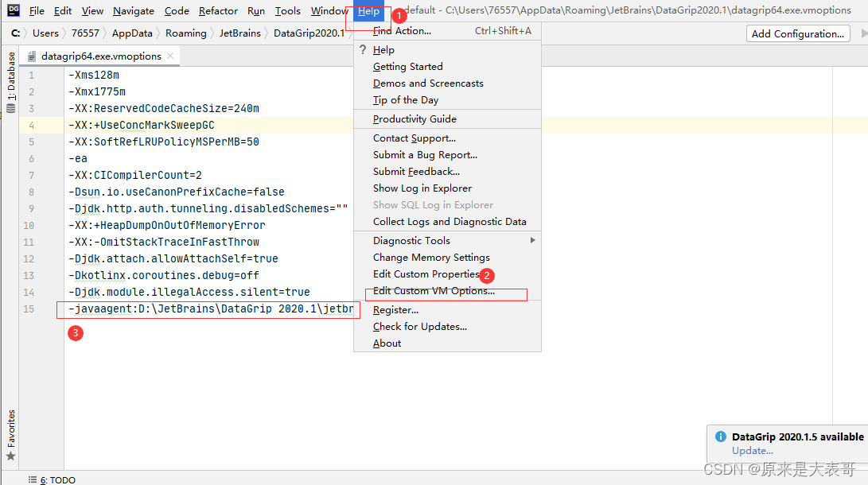868x485 pixels.
Task: Click the -Xmx1775m line
Action: (97, 91)
